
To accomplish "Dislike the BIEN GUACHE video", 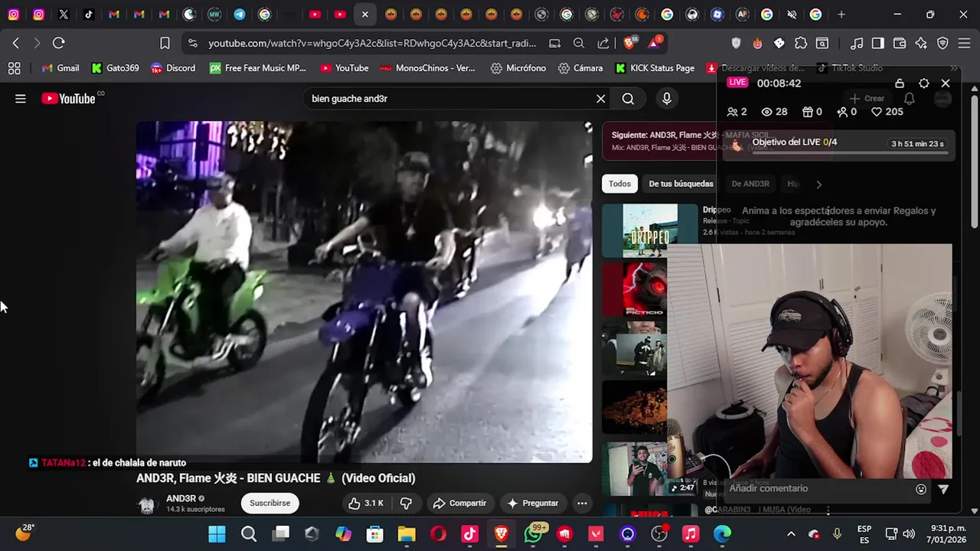I will 407,503.
